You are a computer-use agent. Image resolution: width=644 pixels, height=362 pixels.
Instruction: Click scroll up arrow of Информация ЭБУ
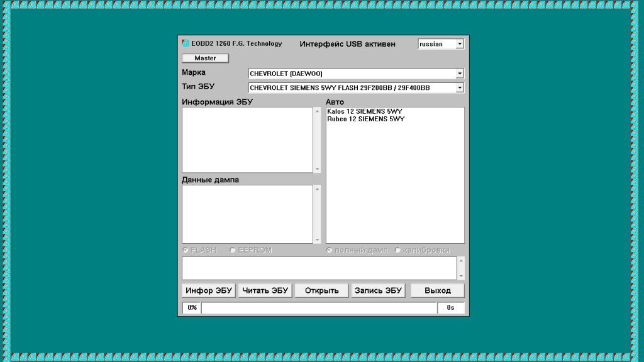tap(317, 111)
